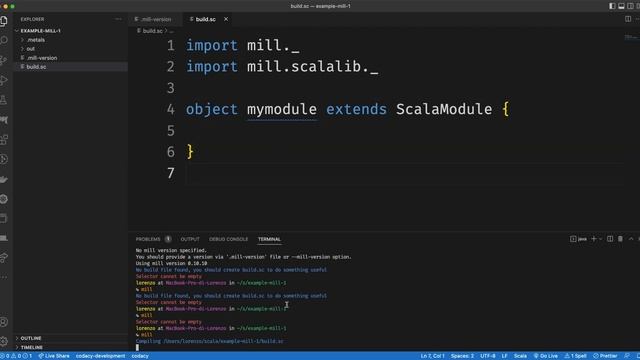The image size is (640, 360).
Task: Open the Source Control view
Action: click(x=4, y=60)
